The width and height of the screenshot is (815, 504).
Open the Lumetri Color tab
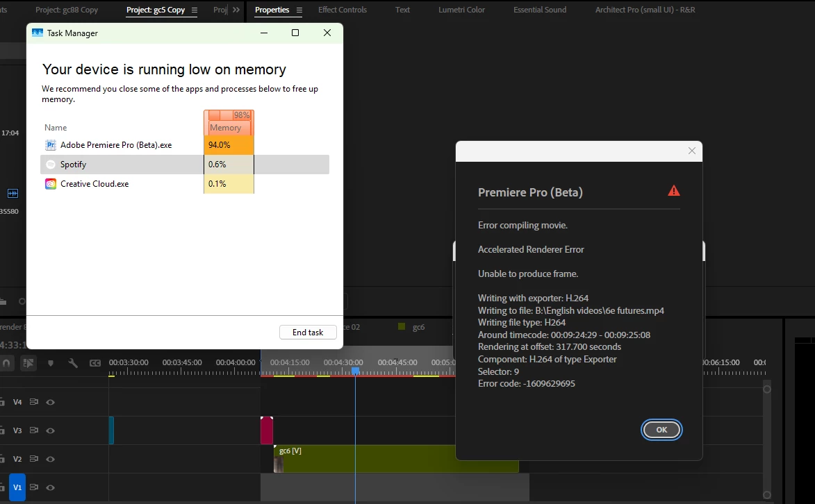[x=461, y=10]
